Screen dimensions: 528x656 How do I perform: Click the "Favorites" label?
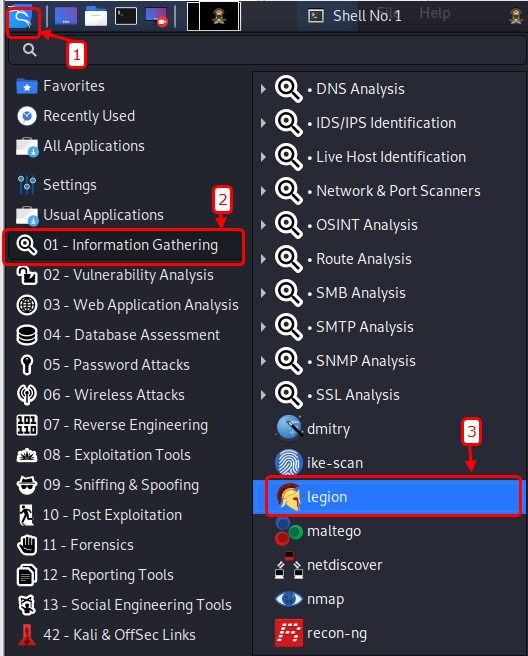tap(74, 86)
